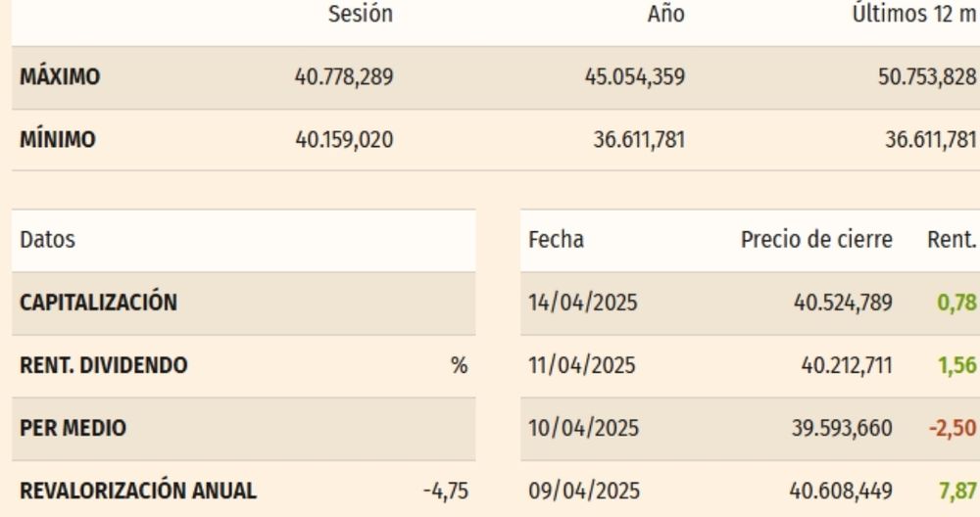
Task: Click the 12-month maximum 50.753,828
Action: (x=926, y=77)
